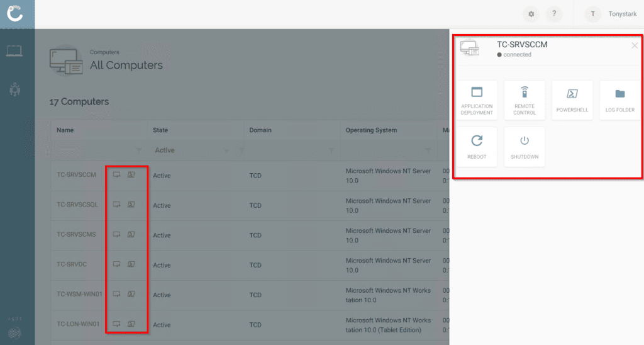
Task: Select the TC-SRVSCMS computer name
Action: click(x=76, y=234)
